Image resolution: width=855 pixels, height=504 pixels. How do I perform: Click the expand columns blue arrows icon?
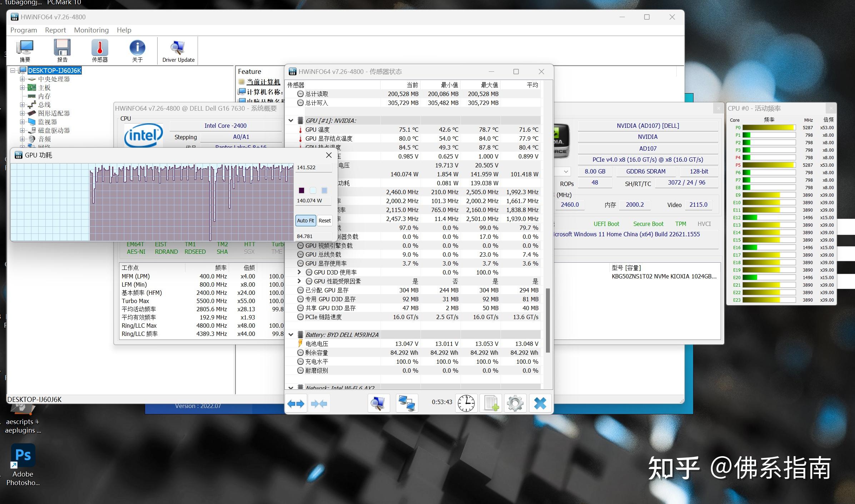pos(296,403)
